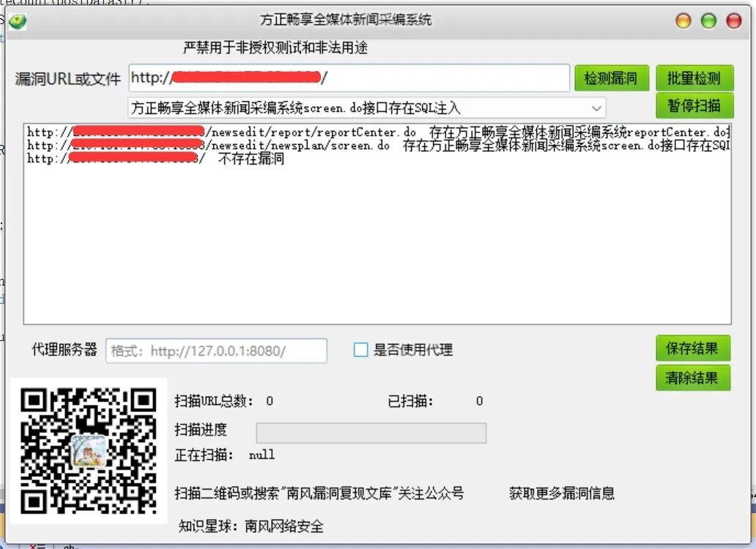Click the screen.do result line
The height and width of the screenshot is (549, 756).
(378, 145)
